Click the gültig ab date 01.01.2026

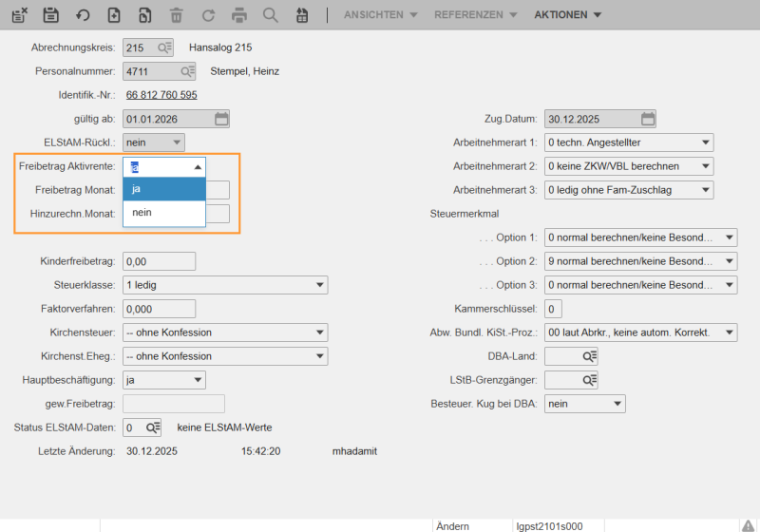coord(152,119)
